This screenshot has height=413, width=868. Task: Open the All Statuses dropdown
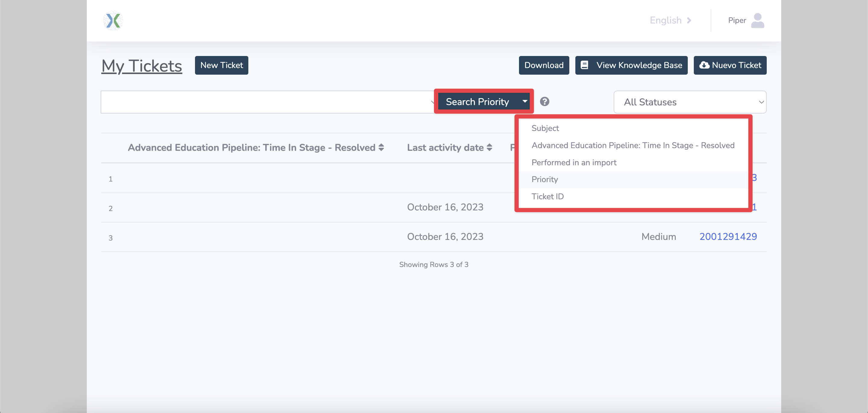[x=690, y=102]
